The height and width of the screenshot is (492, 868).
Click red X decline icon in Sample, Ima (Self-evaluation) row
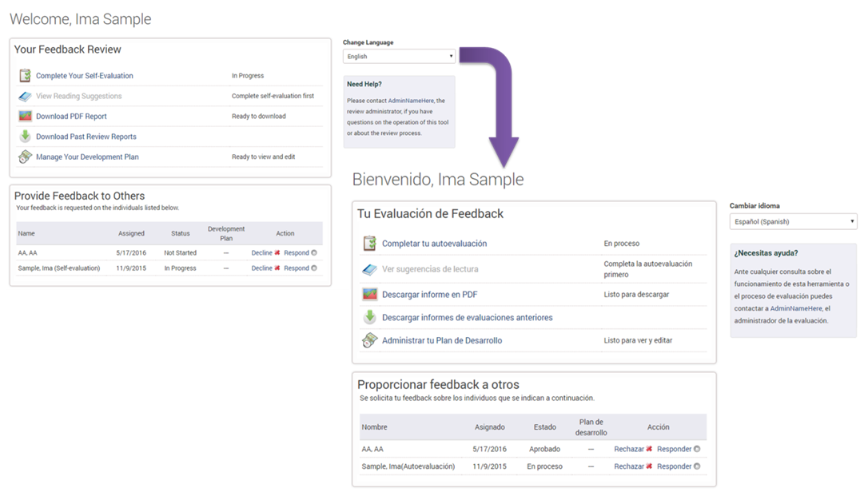[x=277, y=268]
